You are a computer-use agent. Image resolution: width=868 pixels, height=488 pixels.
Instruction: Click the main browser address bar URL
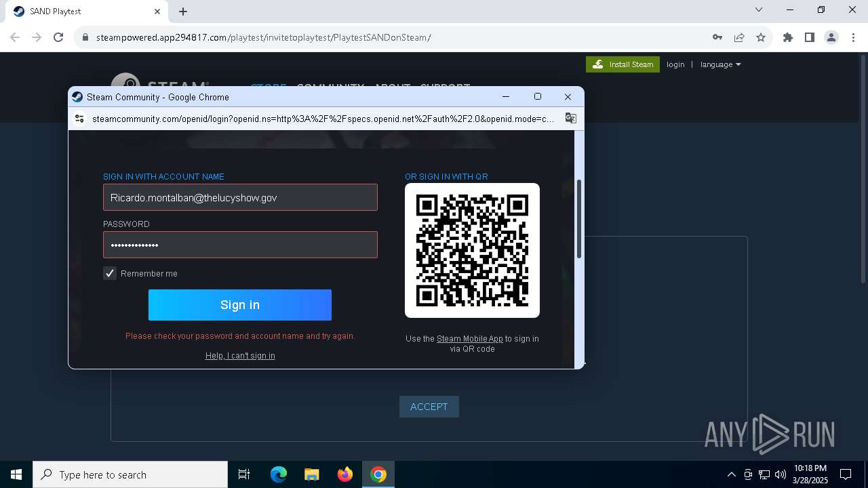pyautogui.click(x=264, y=37)
